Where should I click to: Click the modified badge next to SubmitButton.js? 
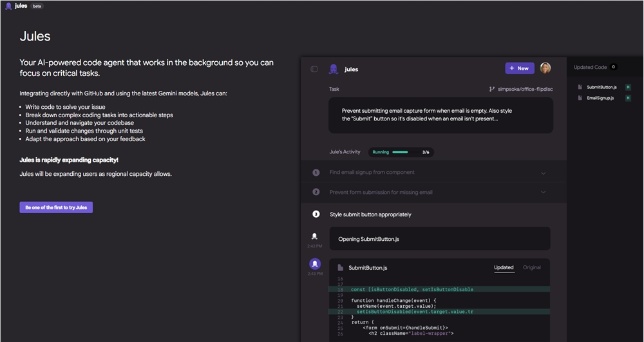point(628,87)
